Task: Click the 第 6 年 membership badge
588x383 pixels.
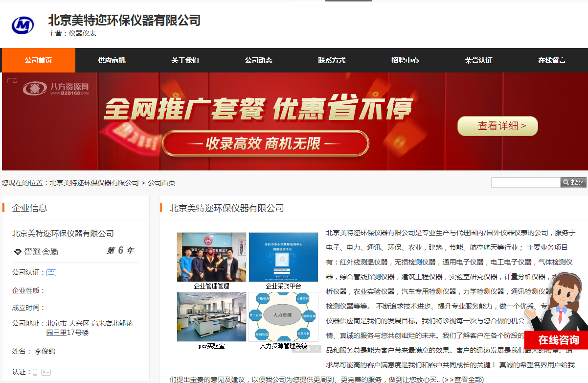Action: [x=120, y=251]
